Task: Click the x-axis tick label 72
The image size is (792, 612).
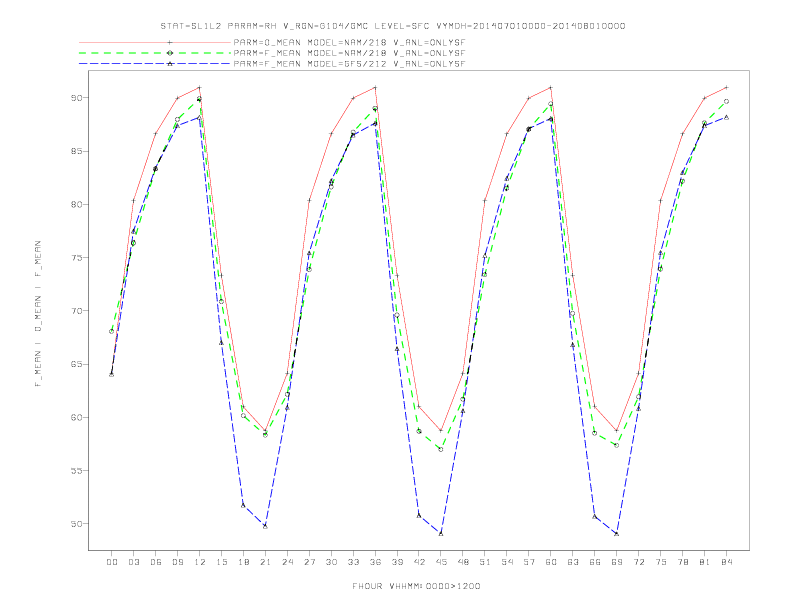Action: coord(639,562)
